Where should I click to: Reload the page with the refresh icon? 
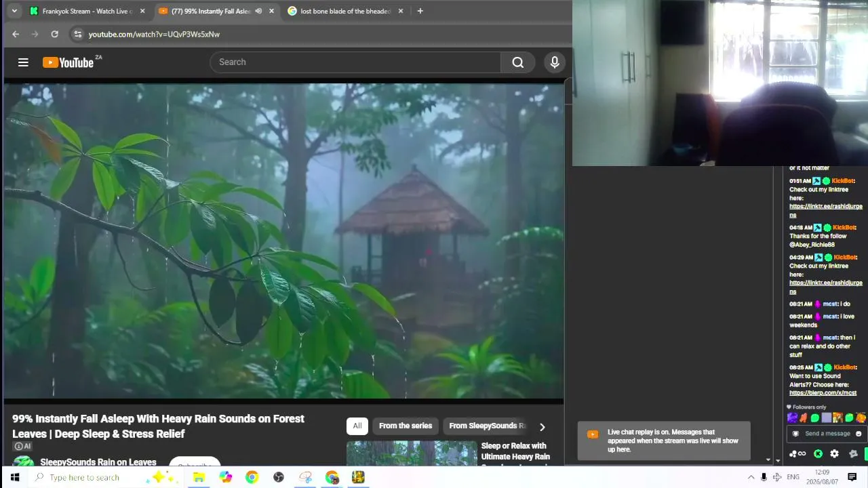click(x=54, y=34)
